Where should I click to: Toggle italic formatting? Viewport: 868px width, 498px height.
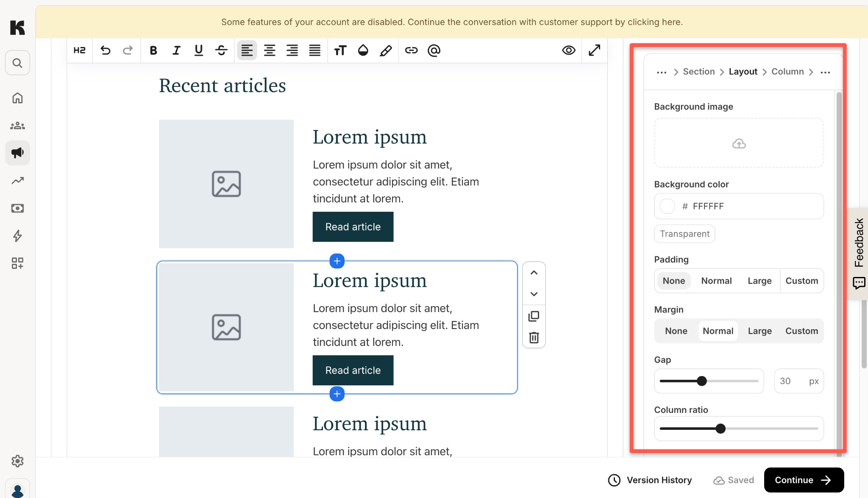point(176,50)
